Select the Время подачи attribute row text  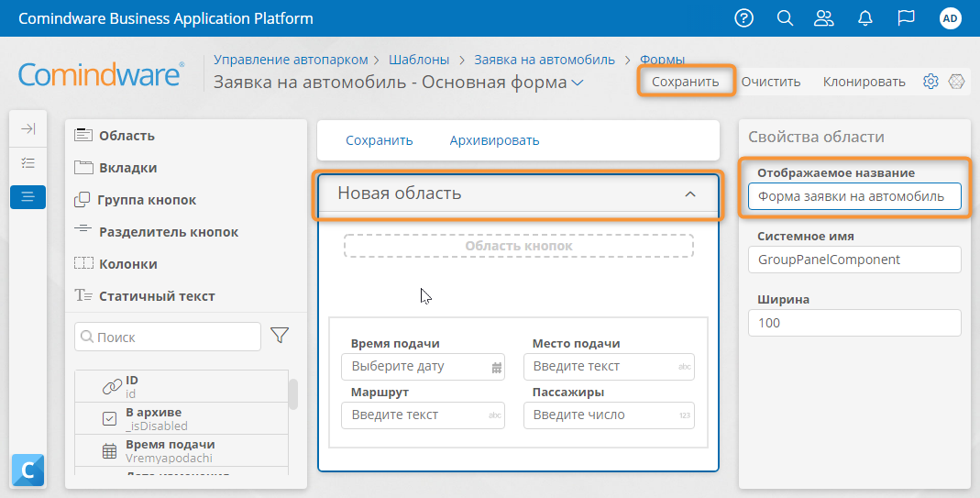170,451
